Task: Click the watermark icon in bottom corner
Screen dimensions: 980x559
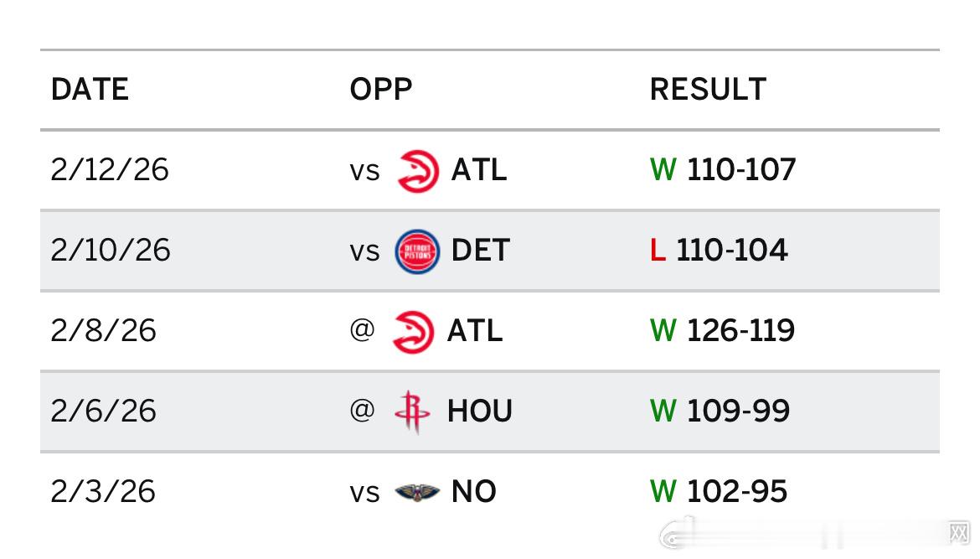Action: click(958, 533)
